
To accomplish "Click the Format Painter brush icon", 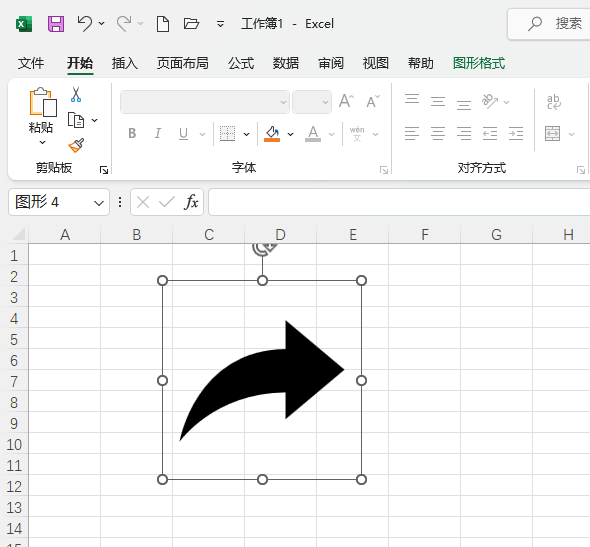I will pyautogui.click(x=76, y=145).
